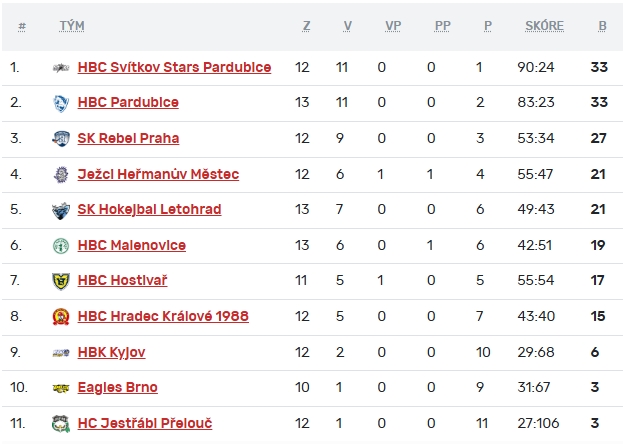Click HC Jestřábi Přelouč team logo
This screenshot has width=623, height=444.
tap(60, 424)
